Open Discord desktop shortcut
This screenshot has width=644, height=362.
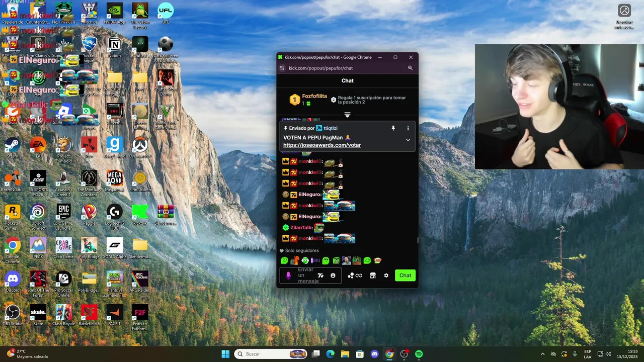click(x=13, y=282)
